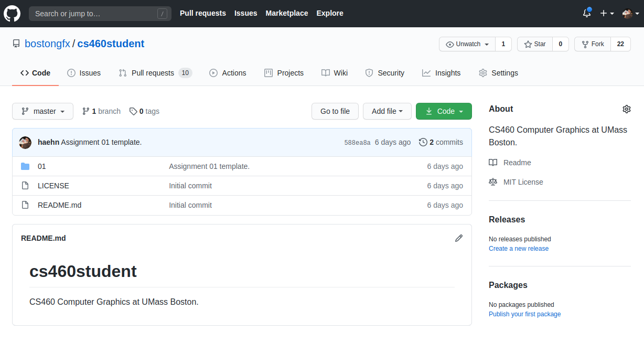
Task: Select the Code tab
Action: click(x=35, y=73)
